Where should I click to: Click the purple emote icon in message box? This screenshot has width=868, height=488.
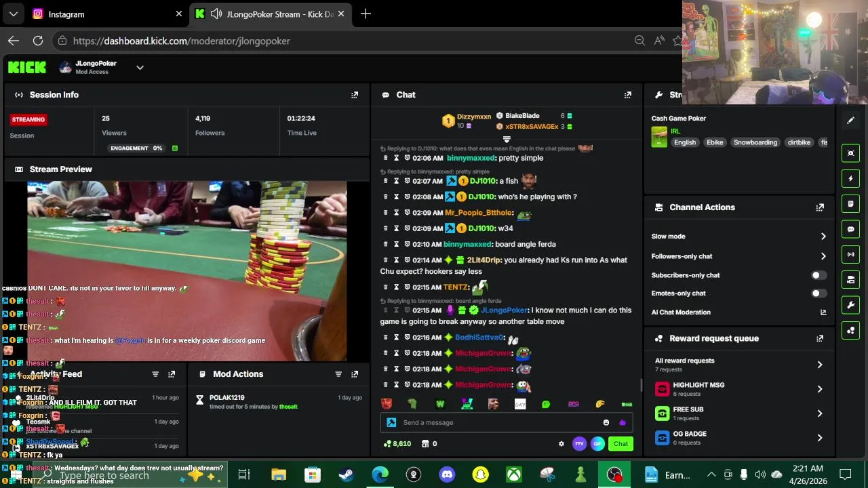(623, 422)
